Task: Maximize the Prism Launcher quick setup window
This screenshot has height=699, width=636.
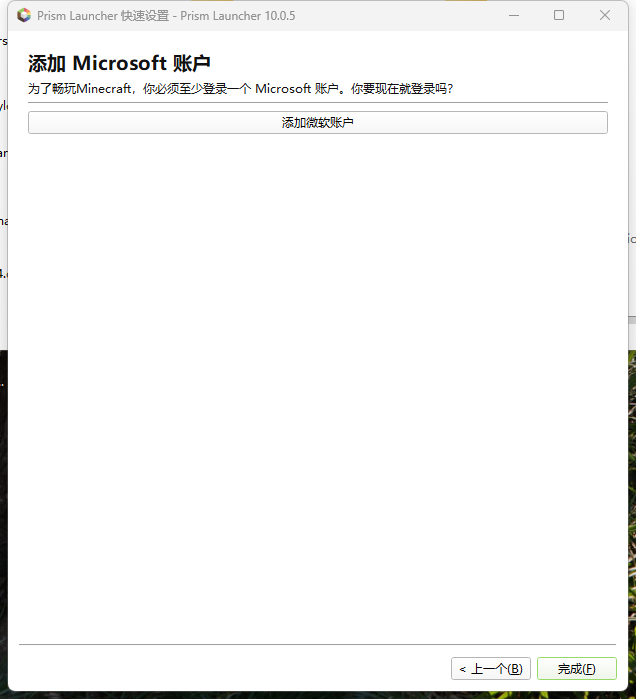Action: click(x=559, y=16)
